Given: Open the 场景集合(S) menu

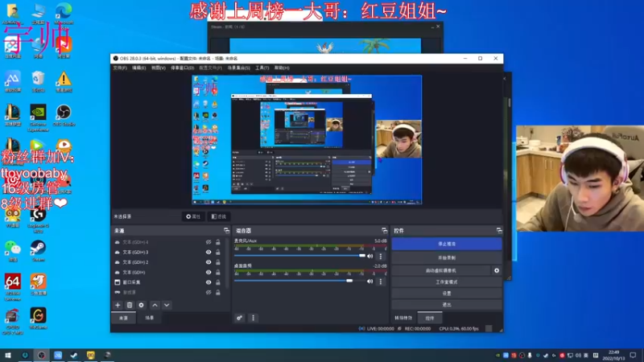Looking at the screenshot, I should (238, 68).
